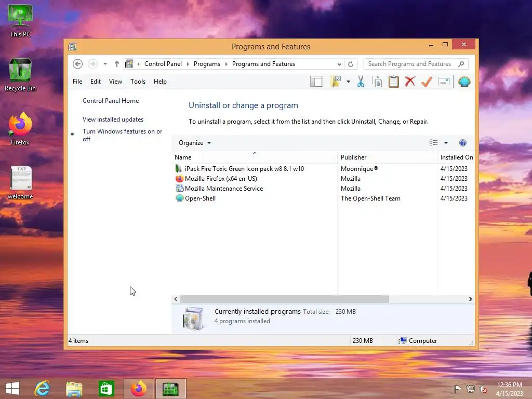
Task: Click the Folder Options toolbar icon
Action: click(336, 82)
